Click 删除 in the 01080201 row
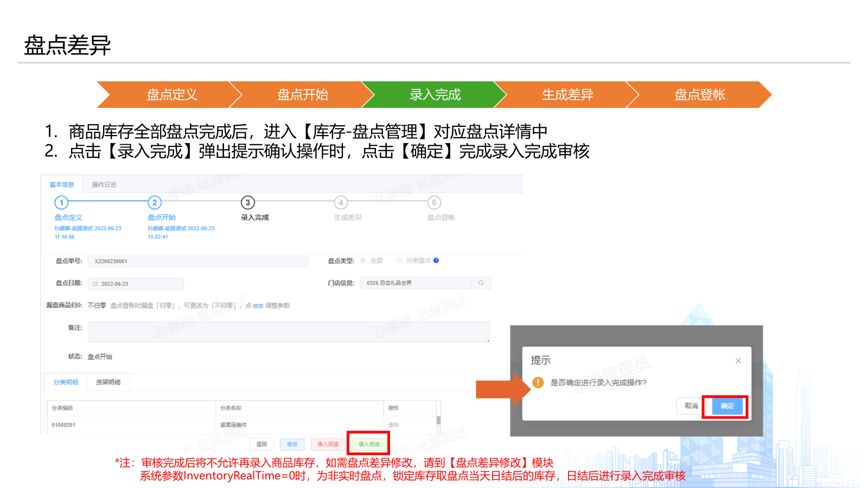 394,425
